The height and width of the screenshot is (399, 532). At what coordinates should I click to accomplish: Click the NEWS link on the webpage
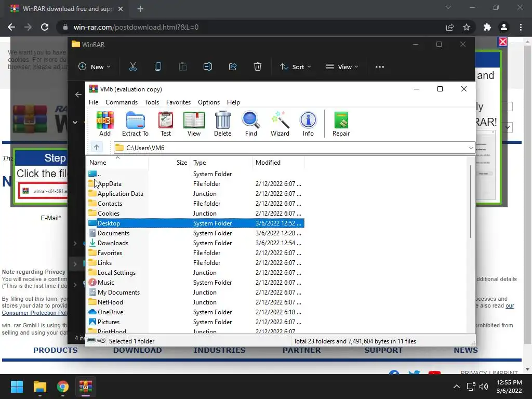465,350
